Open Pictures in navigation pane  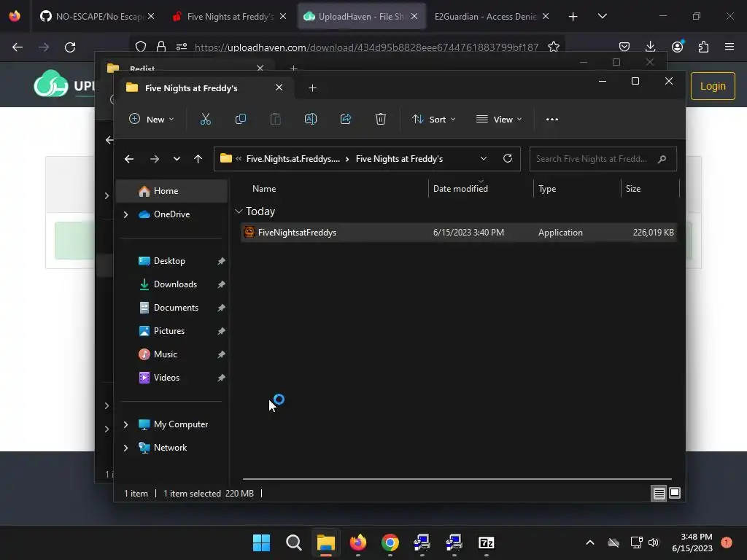tap(171, 331)
